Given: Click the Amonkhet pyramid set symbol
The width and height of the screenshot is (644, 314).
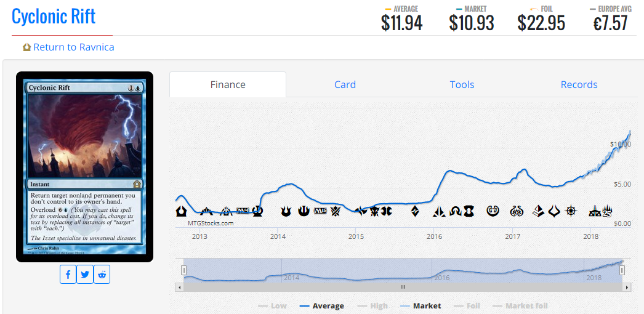Looking at the screenshot, I should coord(539,211).
